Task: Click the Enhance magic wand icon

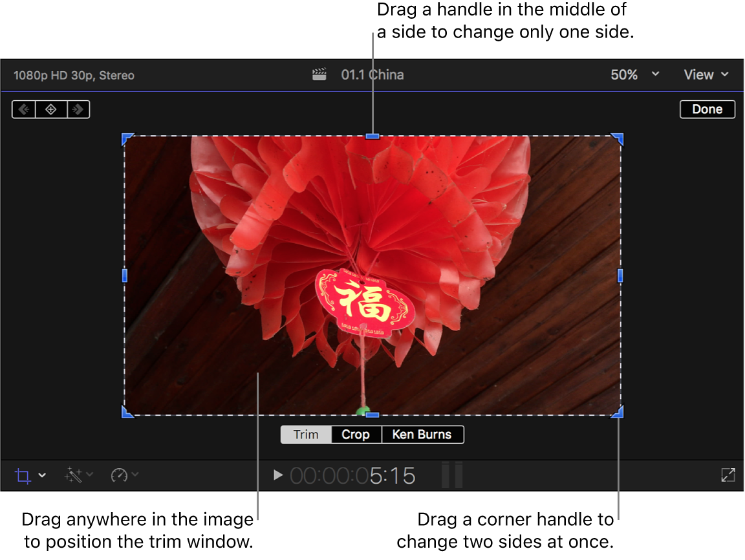Action: [x=73, y=475]
